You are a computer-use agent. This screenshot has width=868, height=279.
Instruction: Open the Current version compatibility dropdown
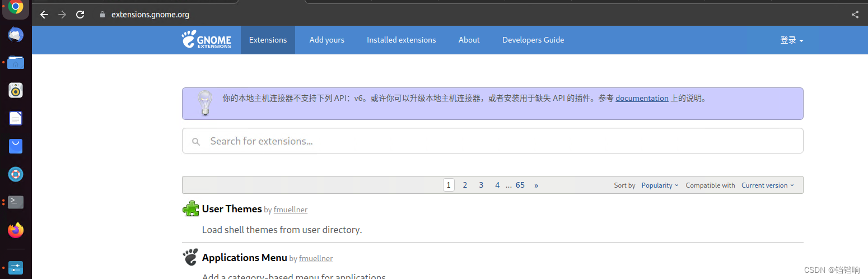point(768,185)
